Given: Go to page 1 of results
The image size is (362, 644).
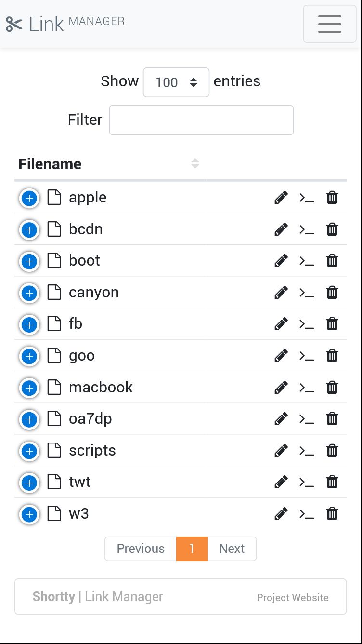Looking at the screenshot, I should 192,549.
